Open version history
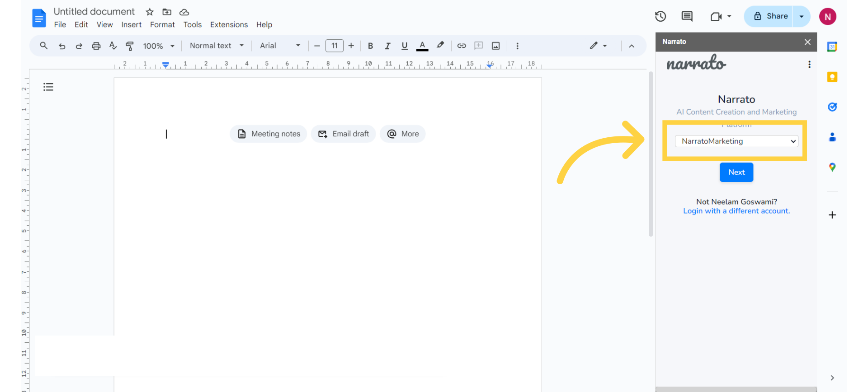 pos(660,16)
